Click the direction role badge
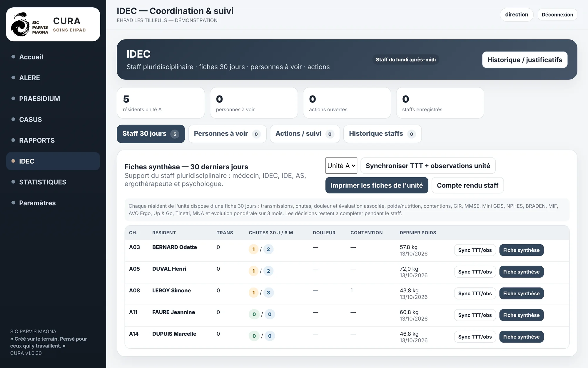This screenshot has height=368, width=588. 517,15
